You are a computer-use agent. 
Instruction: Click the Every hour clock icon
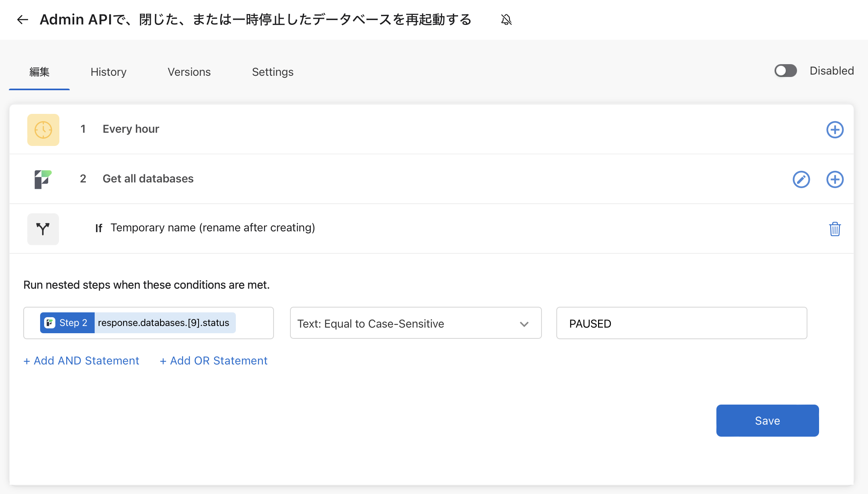pos(43,130)
